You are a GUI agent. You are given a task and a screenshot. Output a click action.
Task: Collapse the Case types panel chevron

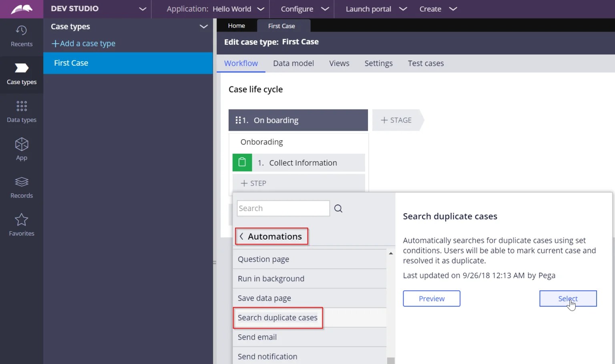tap(203, 26)
